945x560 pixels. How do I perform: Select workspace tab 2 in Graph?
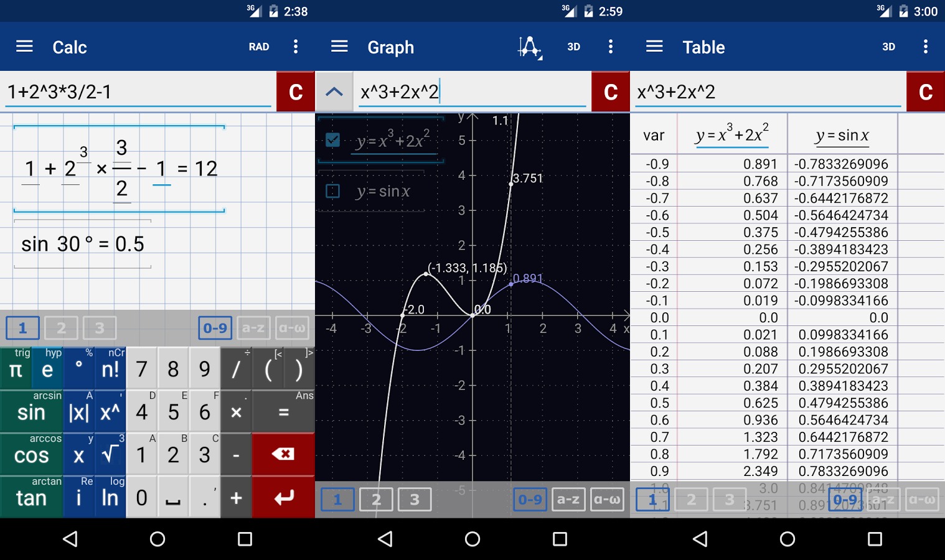[x=376, y=499]
